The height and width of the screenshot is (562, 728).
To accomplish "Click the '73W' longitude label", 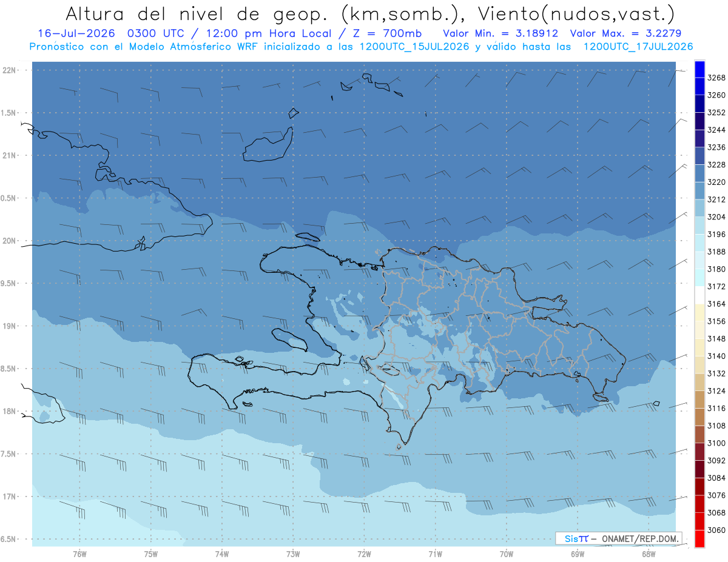I will click(x=293, y=554).
